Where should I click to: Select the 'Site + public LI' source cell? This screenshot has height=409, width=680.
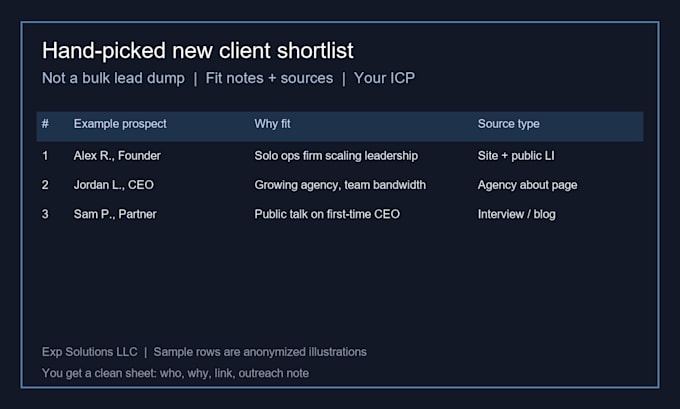[516, 156]
